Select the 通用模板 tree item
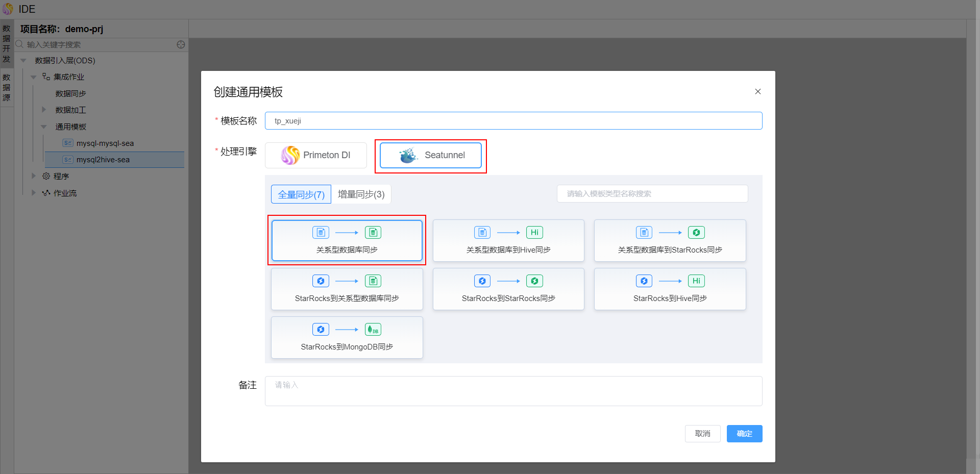The height and width of the screenshot is (474, 980). tap(71, 127)
